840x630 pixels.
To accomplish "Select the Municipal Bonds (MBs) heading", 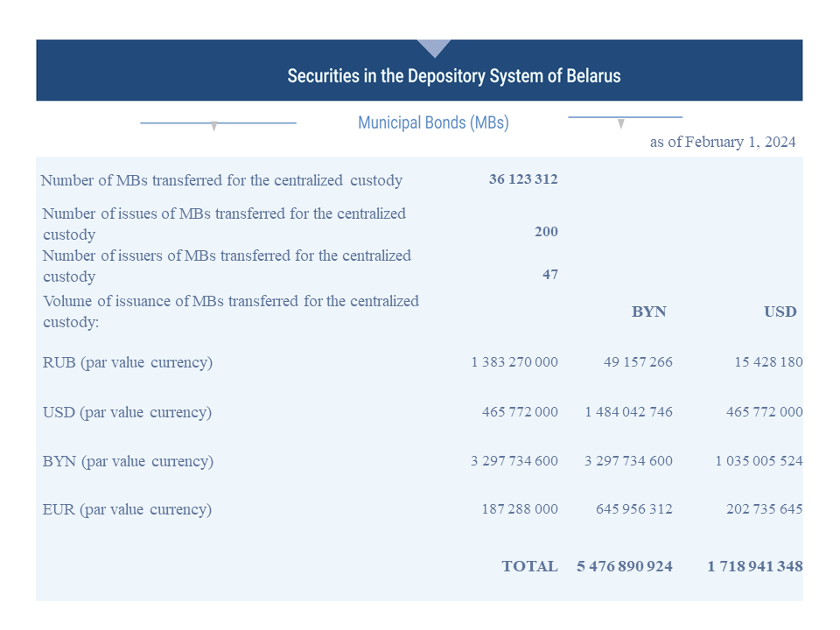I will coord(433,122).
